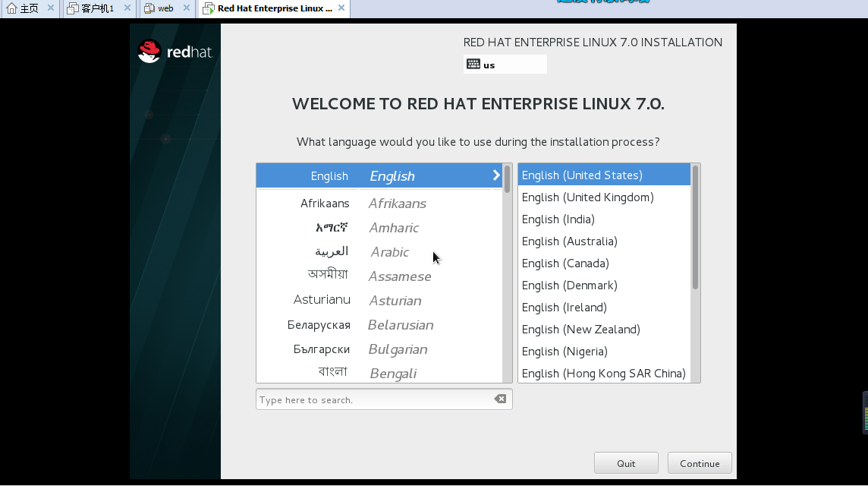Choose English (Canada) locale
The height and width of the screenshot is (486, 868).
604,264
